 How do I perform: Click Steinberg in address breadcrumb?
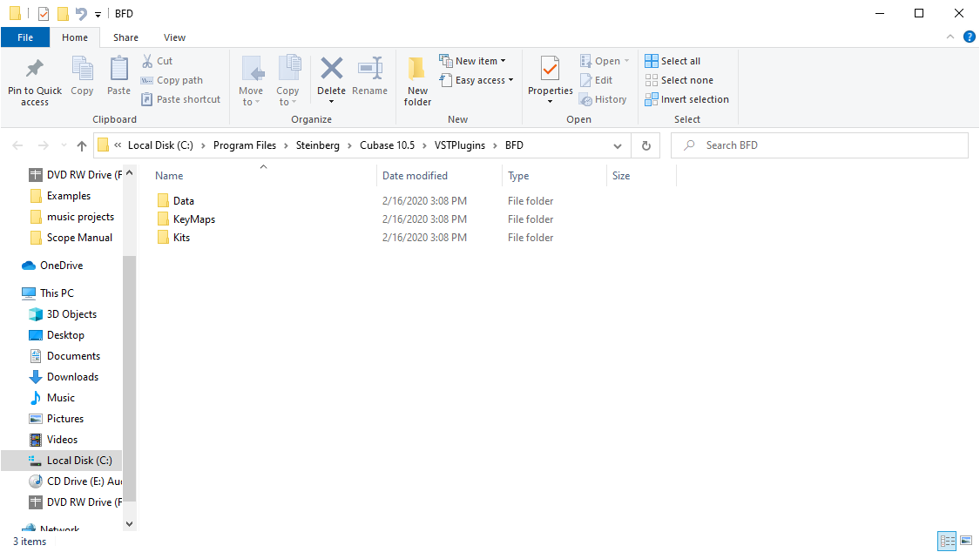[317, 145]
